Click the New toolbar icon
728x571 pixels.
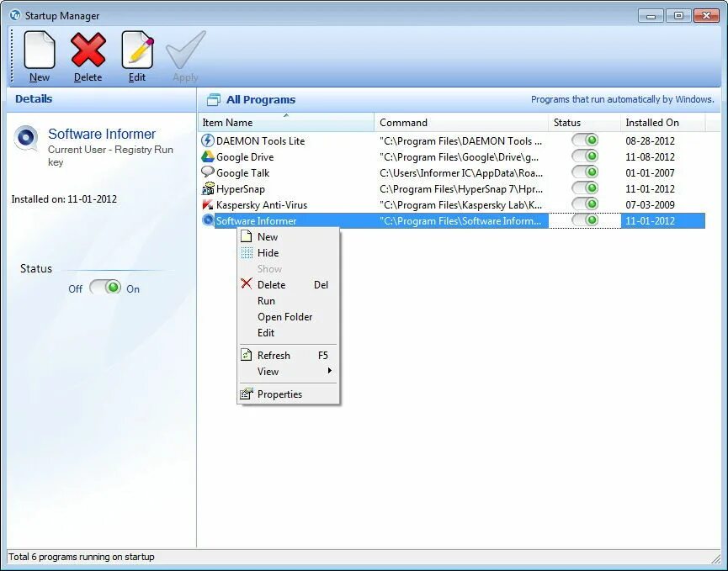click(x=40, y=50)
